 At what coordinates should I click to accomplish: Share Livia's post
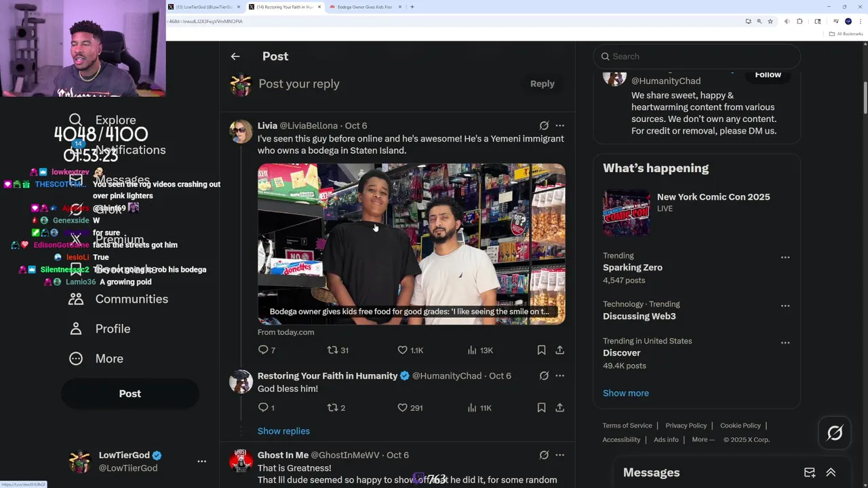(559, 350)
